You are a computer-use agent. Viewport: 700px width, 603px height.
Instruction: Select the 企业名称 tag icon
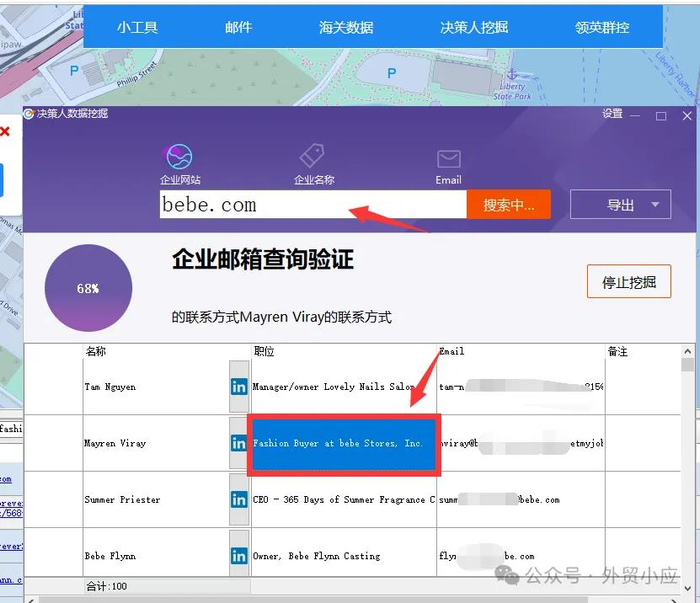[312, 156]
